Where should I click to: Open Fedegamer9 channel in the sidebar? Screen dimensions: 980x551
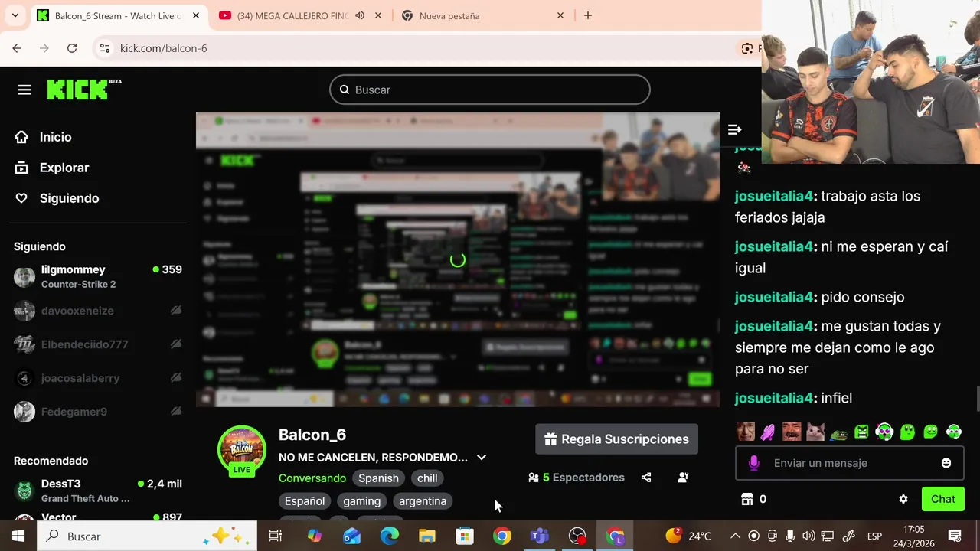tap(98, 412)
